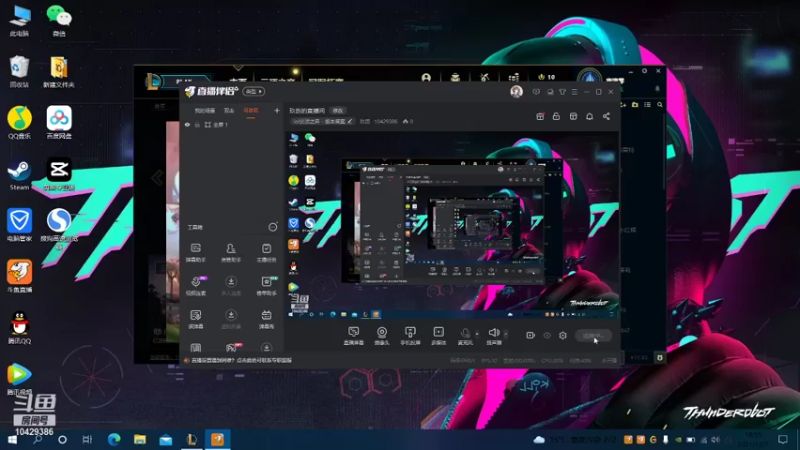
Task: Click the message icon right of avatar
Action: (536, 92)
